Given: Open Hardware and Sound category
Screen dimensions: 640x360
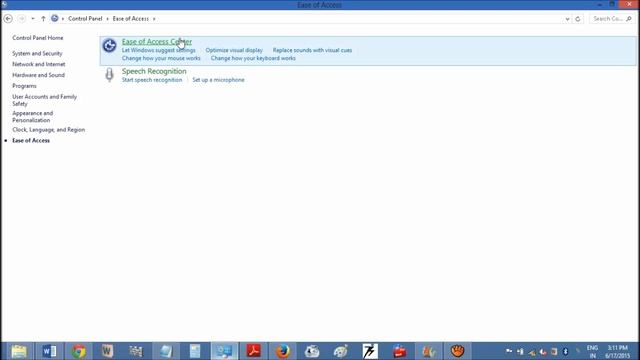Looking at the screenshot, I should tap(38, 75).
